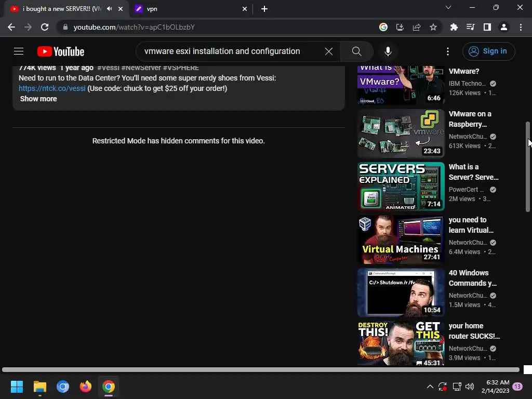
Task: Open the VMware Raspberry Pi video thumbnail
Action: 401,134
